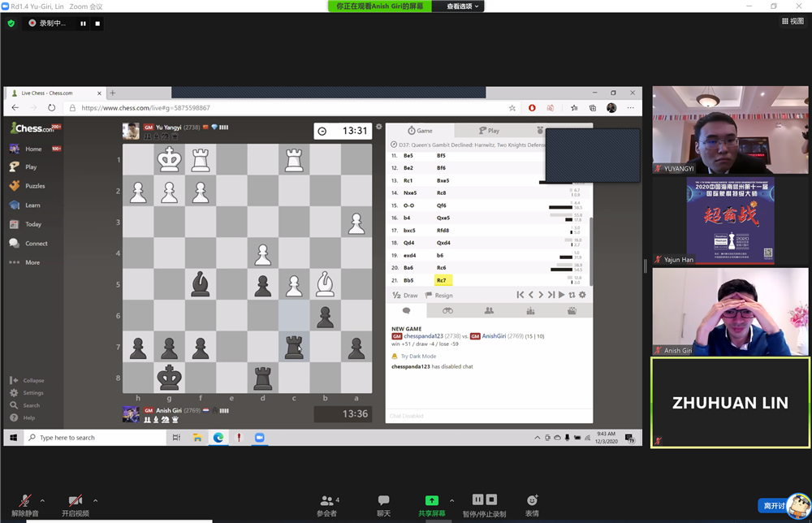Open AnishGiri profile link in chat

tap(494, 336)
